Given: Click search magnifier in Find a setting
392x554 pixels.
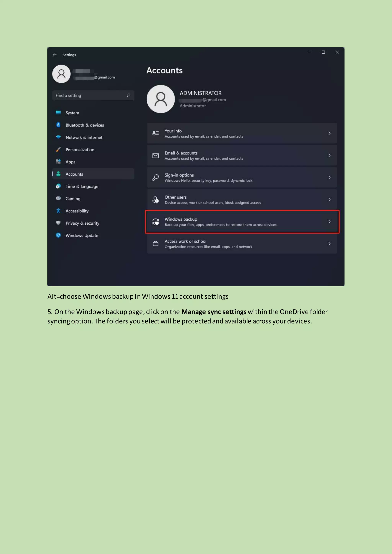Looking at the screenshot, I should click(x=129, y=95).
